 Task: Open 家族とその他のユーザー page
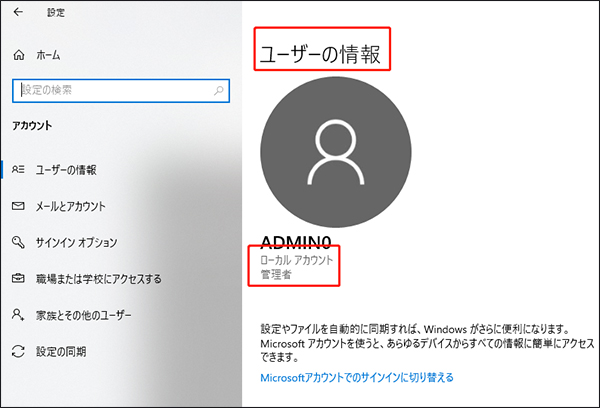click(84, 315)
